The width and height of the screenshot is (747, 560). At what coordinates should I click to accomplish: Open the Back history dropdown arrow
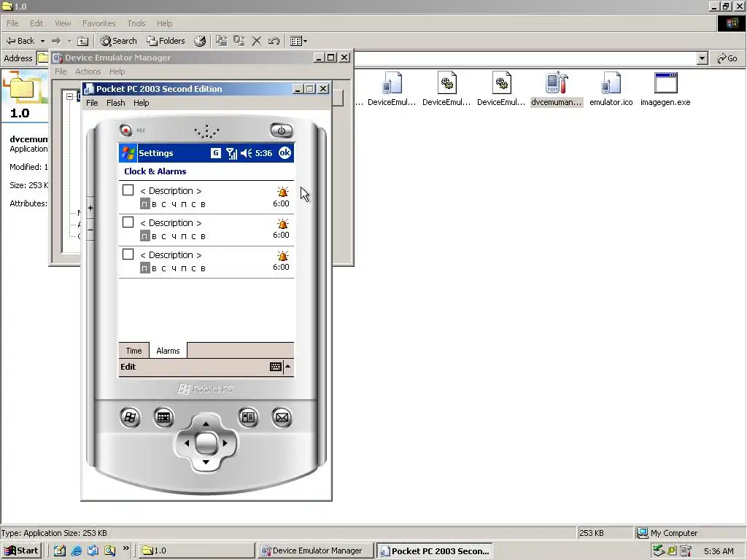(42, 41)
